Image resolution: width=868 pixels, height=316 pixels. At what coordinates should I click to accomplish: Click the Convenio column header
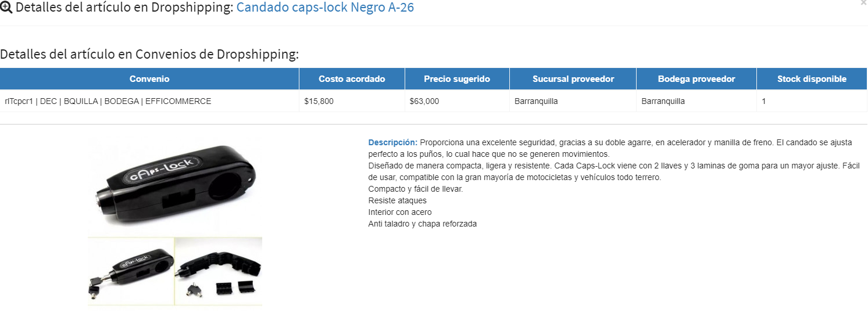149,79
